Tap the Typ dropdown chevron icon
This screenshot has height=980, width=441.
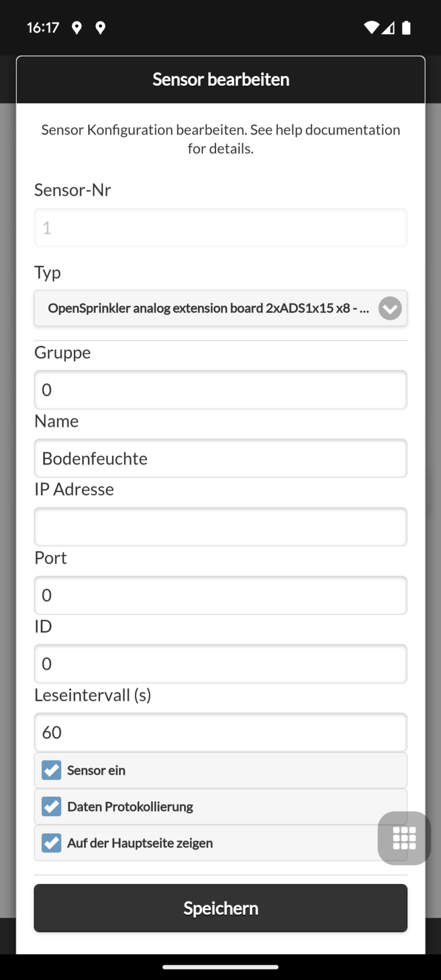tap(390, 308)
